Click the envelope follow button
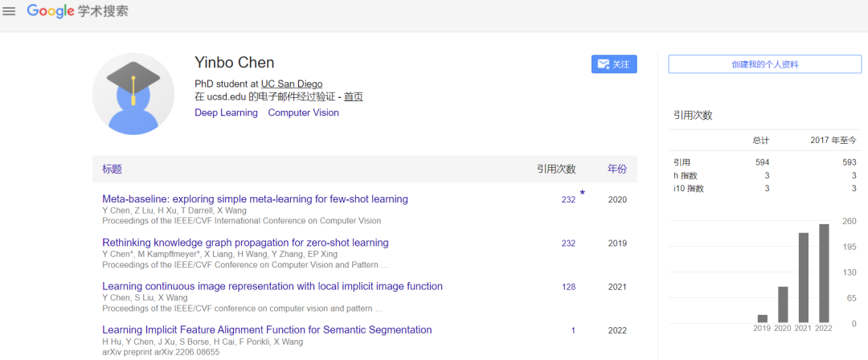Viewport: 868px width, 360px height. (x=614, y=64)
